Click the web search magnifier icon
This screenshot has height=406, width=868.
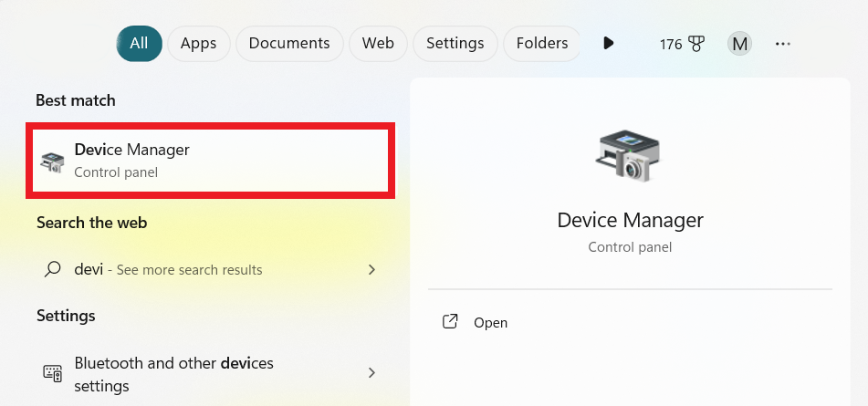point(53,269)
